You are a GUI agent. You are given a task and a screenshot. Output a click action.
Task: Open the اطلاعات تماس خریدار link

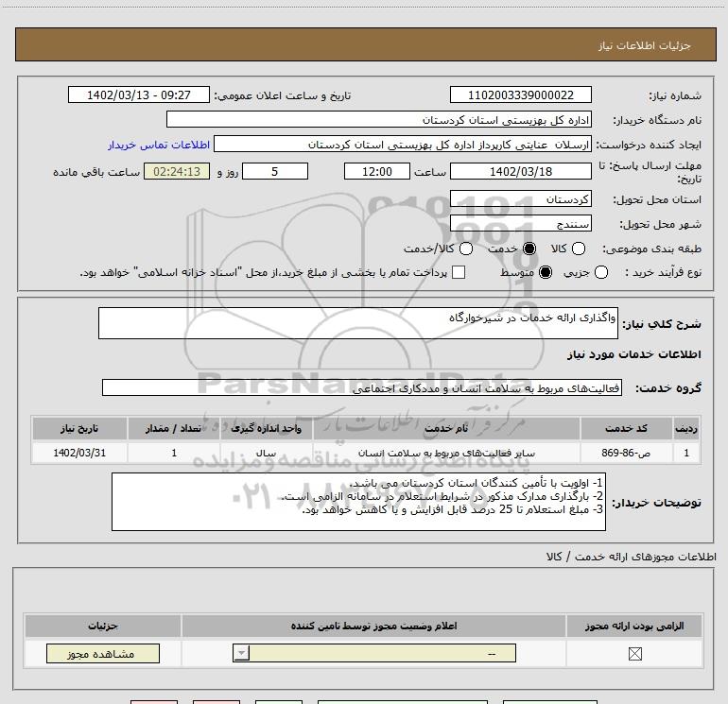159,145
